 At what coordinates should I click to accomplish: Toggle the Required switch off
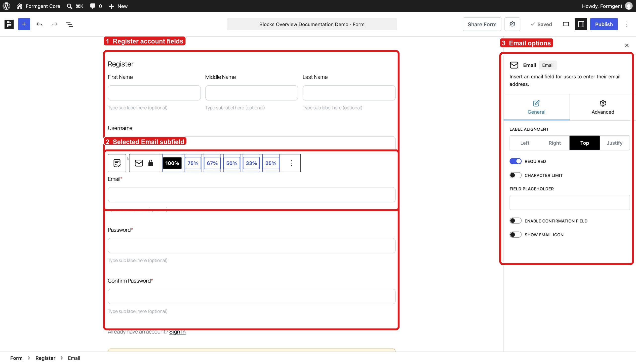[516, 161]
